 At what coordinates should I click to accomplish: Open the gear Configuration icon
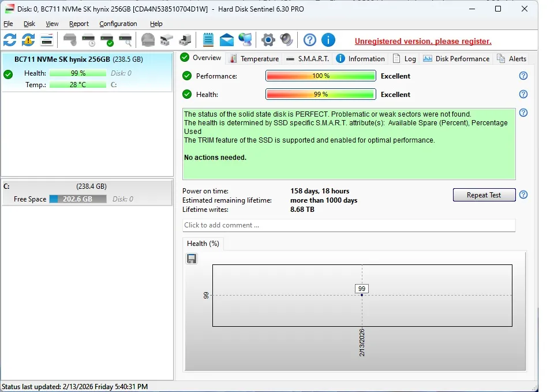pos(268,40)
